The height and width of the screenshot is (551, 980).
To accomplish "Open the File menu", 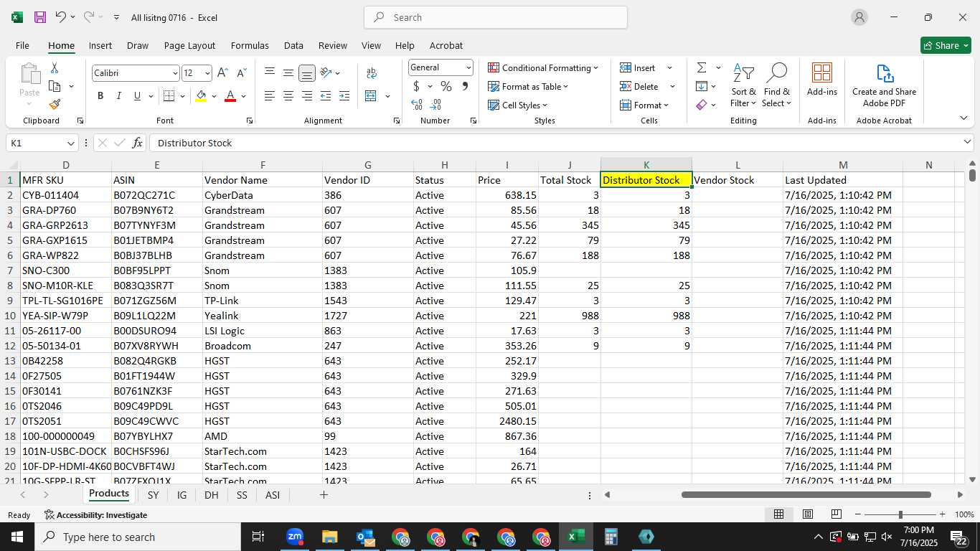I will 22,45.
